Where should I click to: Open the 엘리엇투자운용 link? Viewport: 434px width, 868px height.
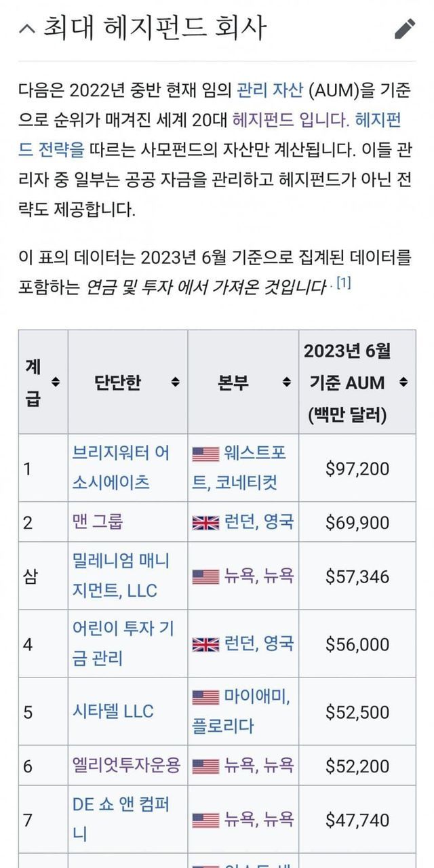point(126,766)
